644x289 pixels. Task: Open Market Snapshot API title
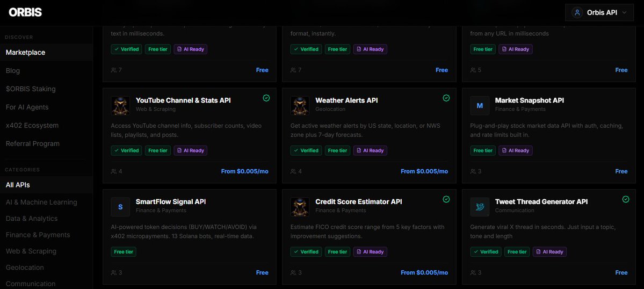pos(530,100)
